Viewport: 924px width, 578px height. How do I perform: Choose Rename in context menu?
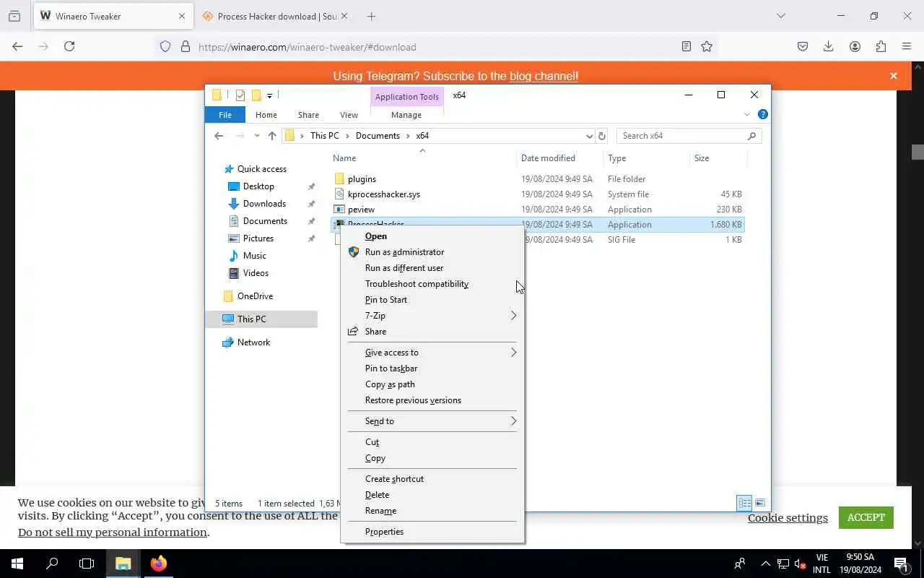380,511
